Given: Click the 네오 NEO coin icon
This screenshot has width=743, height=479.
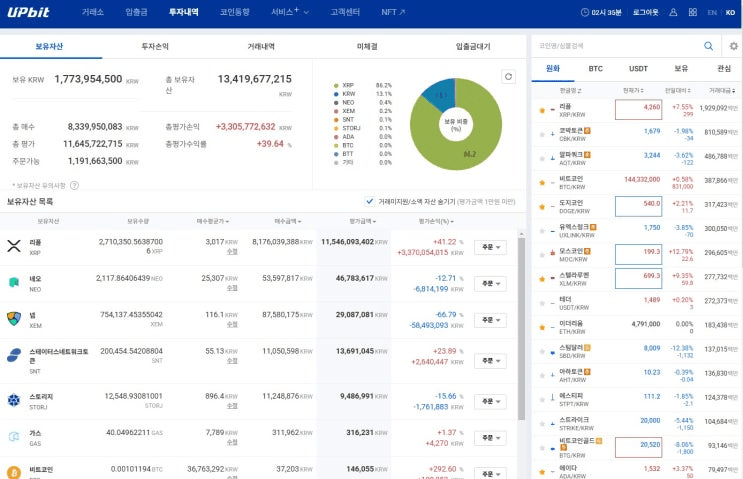Looking at the screenshot, I should (x=14, y=282).
